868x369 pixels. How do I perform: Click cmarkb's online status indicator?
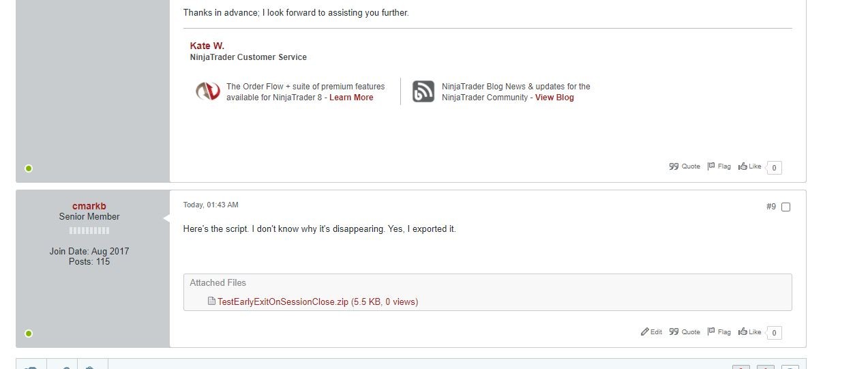coord(29,334)
